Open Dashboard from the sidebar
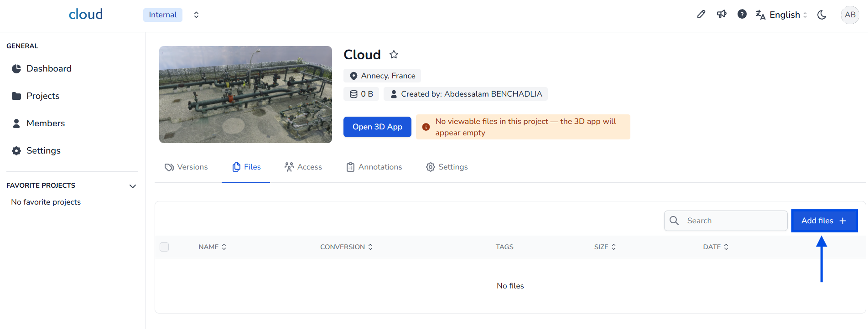 click(x=49, y=68)
